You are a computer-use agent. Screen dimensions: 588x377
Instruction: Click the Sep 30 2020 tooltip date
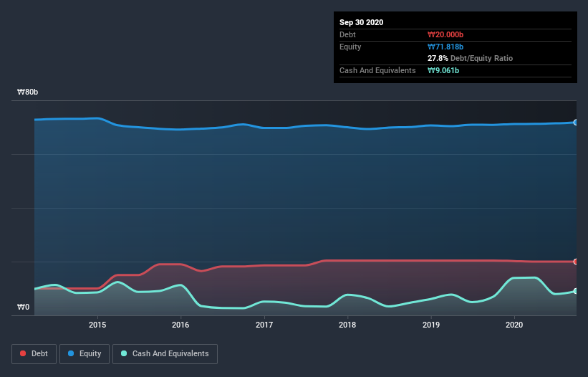click(361, 22)
